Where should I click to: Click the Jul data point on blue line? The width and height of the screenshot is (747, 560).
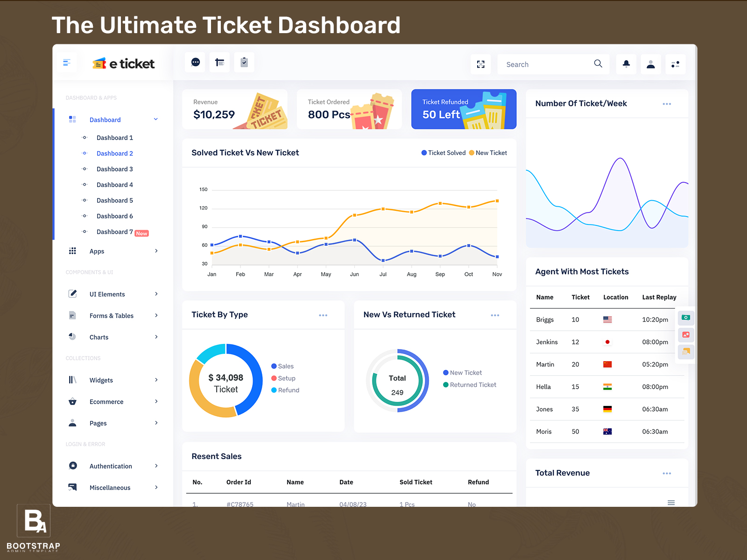[x=383, y=260]
